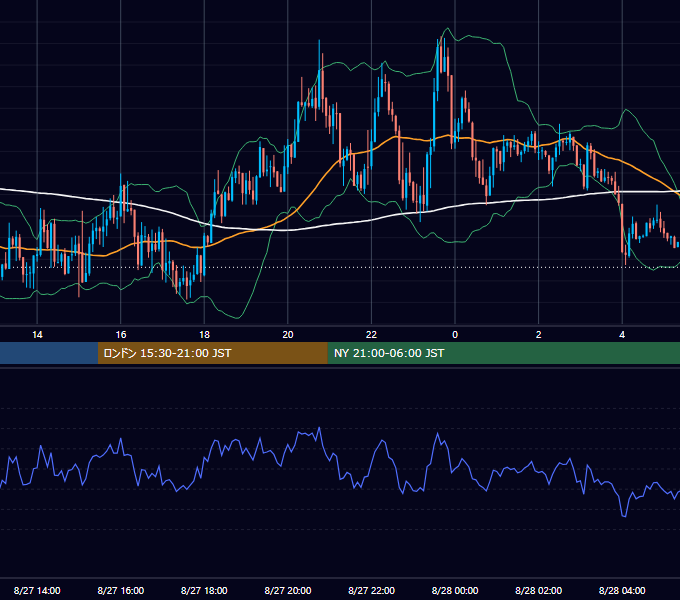Click the hour label 18 on price chart axis
This screenshot has height=600, width=680.
click(204, 335)
